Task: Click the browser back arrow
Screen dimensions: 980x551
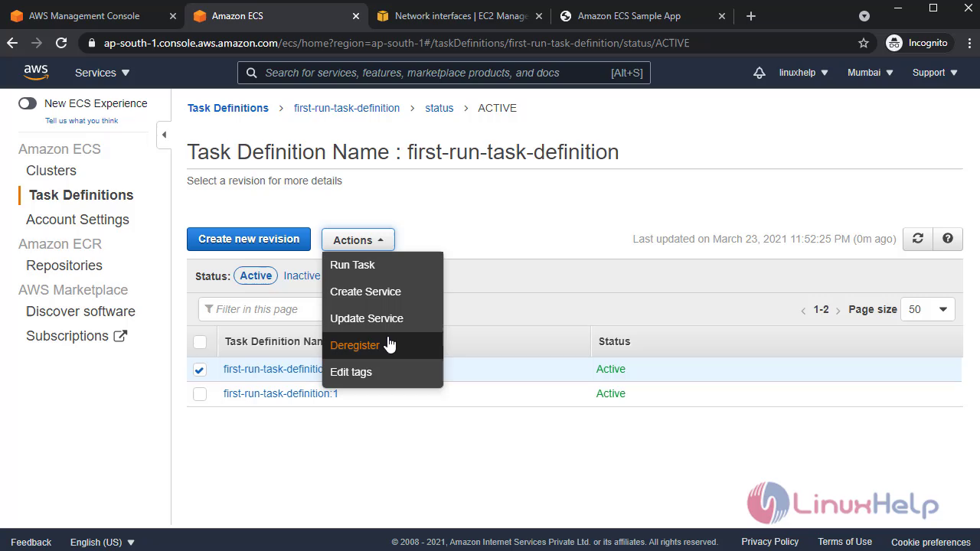Action: click(12, 43)
